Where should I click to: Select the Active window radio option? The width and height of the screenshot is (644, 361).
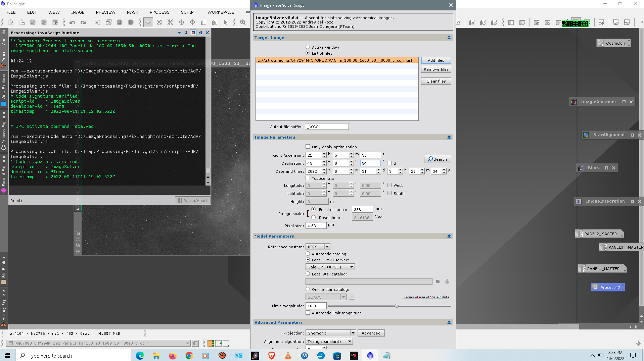pyautogui.click(x=308, y=47)
